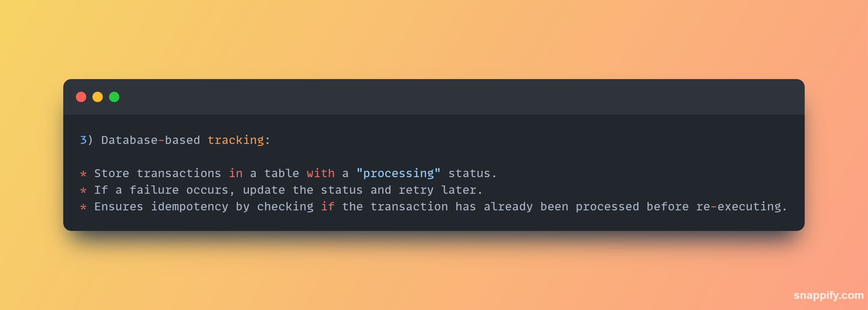Click the word "Database" in the heading

(129, 140)
